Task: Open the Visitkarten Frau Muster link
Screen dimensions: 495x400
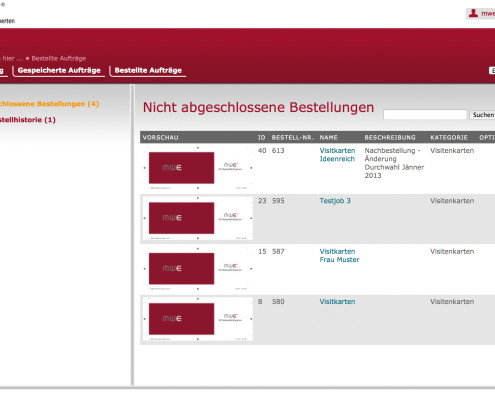Action: point(339,255)
